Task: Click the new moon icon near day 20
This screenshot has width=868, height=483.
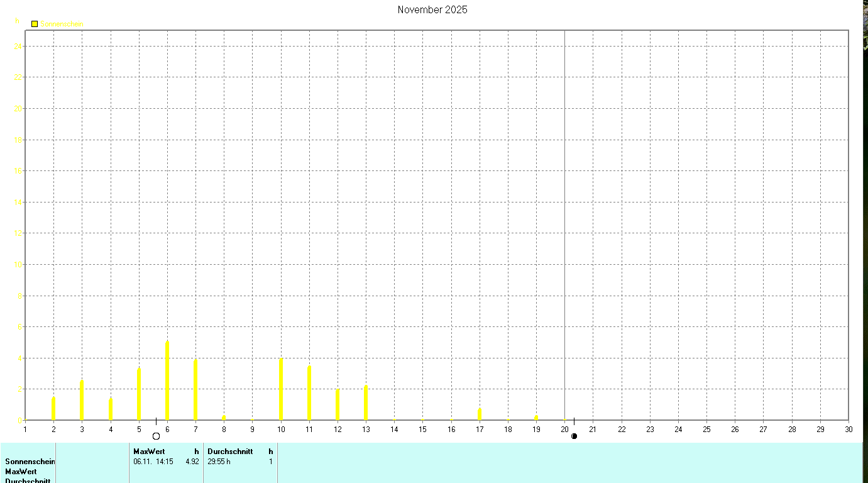Action: tap(574, 436)
